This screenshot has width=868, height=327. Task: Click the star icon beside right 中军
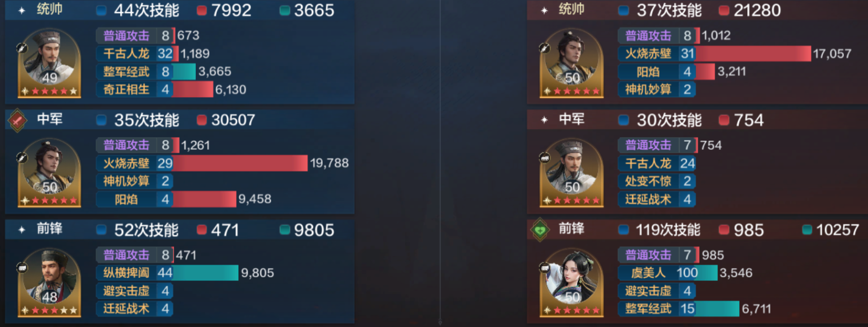click(x=544, y=120)
